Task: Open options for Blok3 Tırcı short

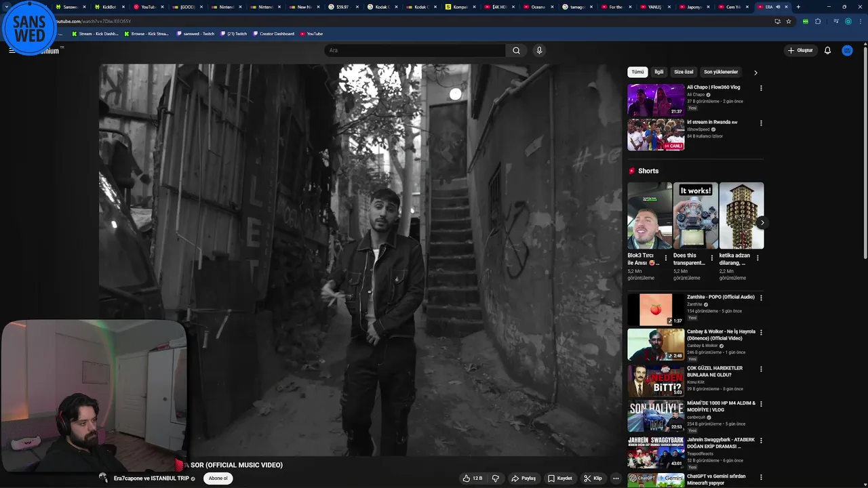Action: coord(666,258)
